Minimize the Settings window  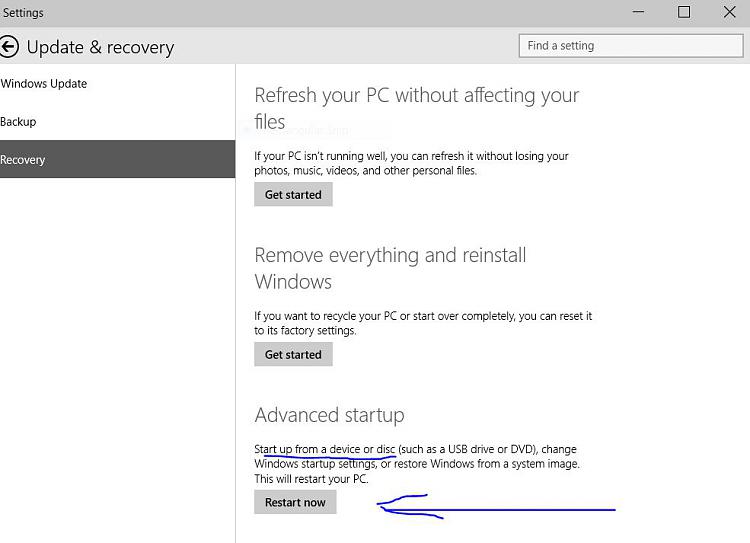638,12
